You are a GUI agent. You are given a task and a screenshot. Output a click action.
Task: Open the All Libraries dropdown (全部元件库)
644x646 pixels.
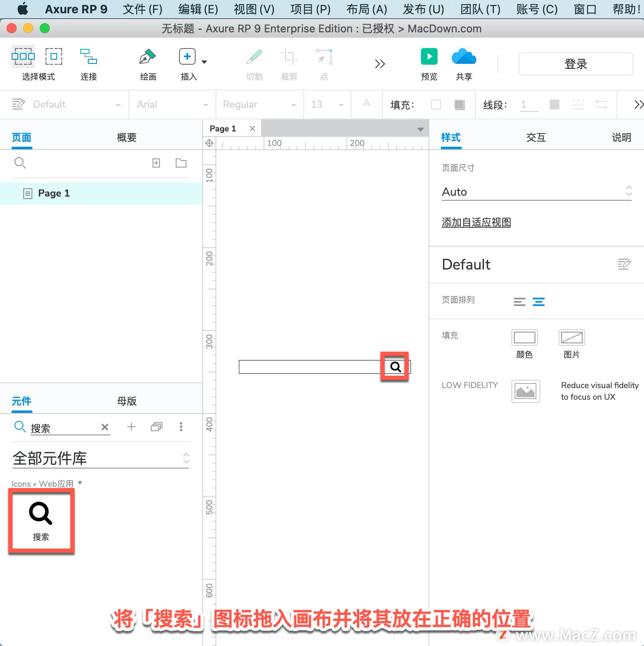(101, 459)
